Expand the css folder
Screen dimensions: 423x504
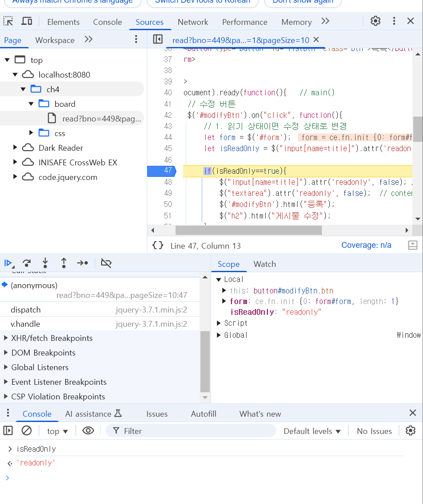click(x=31, y=133)
